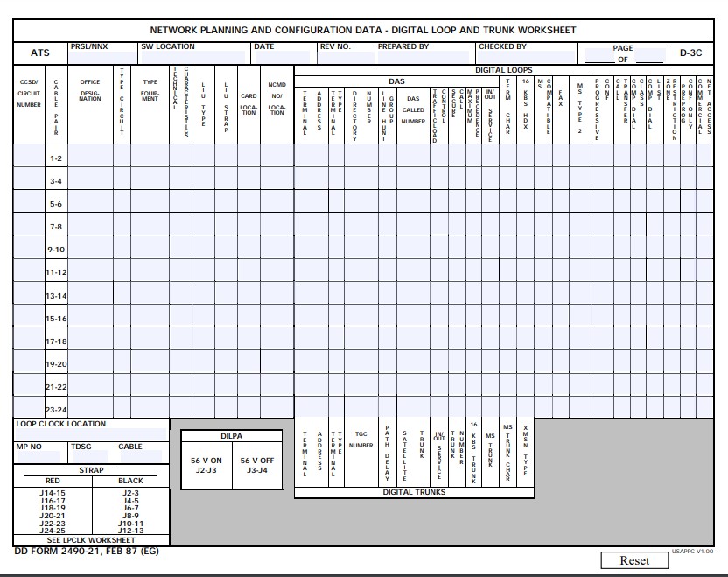Click the 'J14-15' red strap entry

[x=52, y=493]
